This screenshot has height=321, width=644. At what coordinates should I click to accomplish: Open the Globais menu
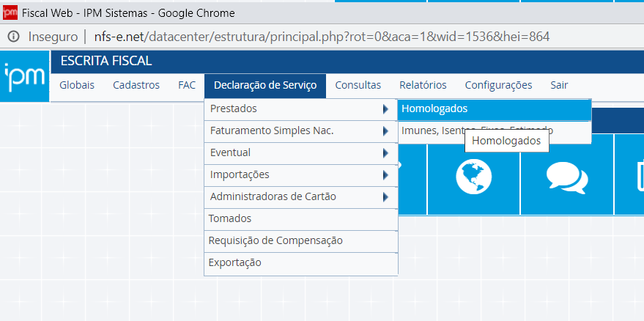click(x=77, y=85)
